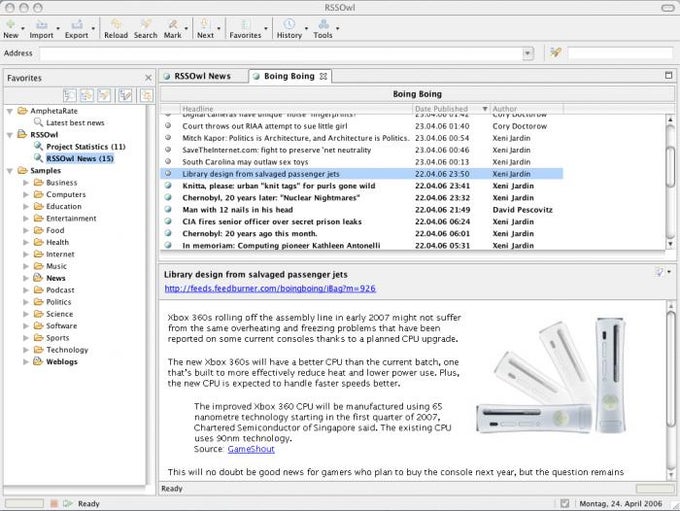Open the dropdown arrow next to Tools
This screenshot has width=680, height=511.
coord(337,29)
